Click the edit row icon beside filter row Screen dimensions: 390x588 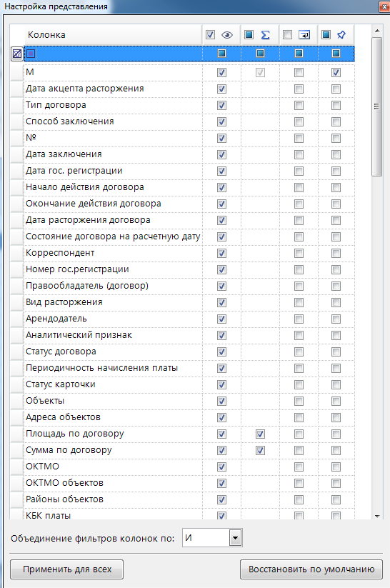click(17, 54)
